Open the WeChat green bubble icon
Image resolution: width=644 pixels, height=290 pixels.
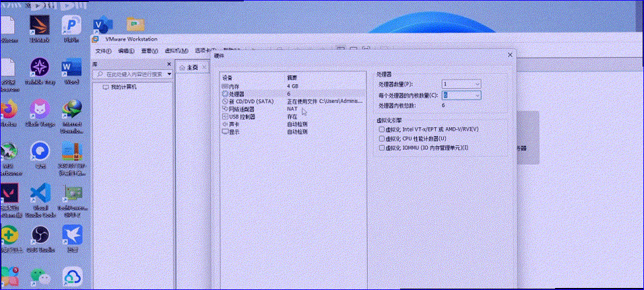click(x=40, y=277)
